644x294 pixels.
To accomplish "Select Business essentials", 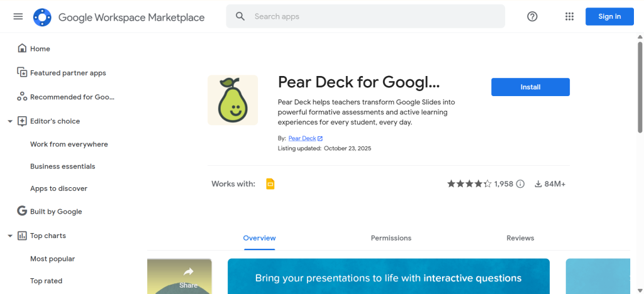I will coord(62,166).
